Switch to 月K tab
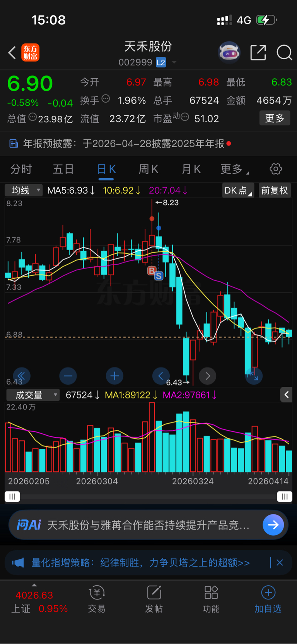Image resolution: width=297 pixels, height=644 pixels. tap(191, 169)
